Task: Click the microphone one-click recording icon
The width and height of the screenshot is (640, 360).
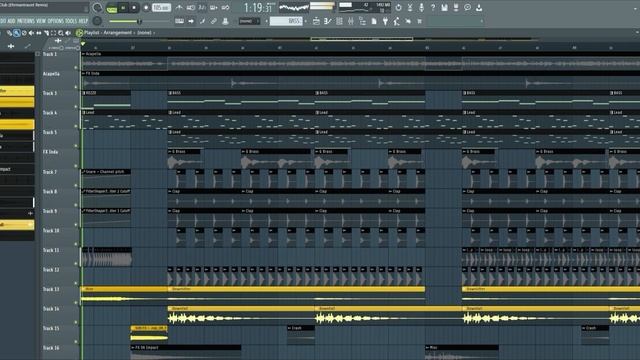Action: click(421, 8)
